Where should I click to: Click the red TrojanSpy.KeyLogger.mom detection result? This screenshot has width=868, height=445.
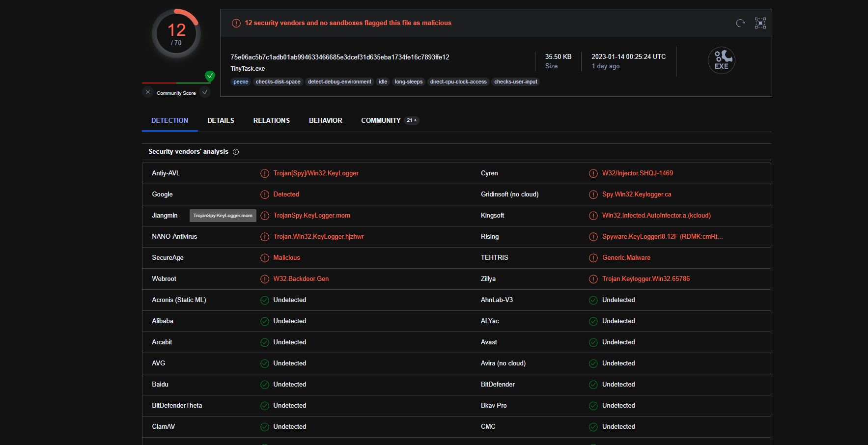(x=312, y=216)
